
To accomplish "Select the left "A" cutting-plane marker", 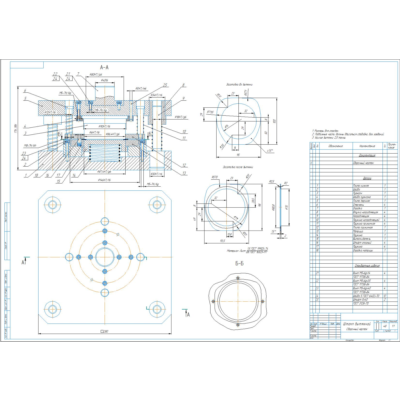I will pyautogui.click(x=25, y=261).
